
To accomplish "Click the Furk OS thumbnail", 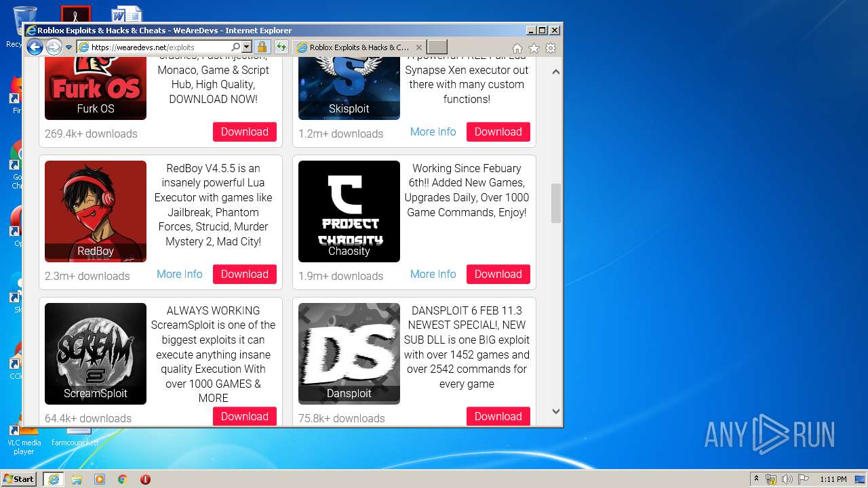I will pos(96,89).
